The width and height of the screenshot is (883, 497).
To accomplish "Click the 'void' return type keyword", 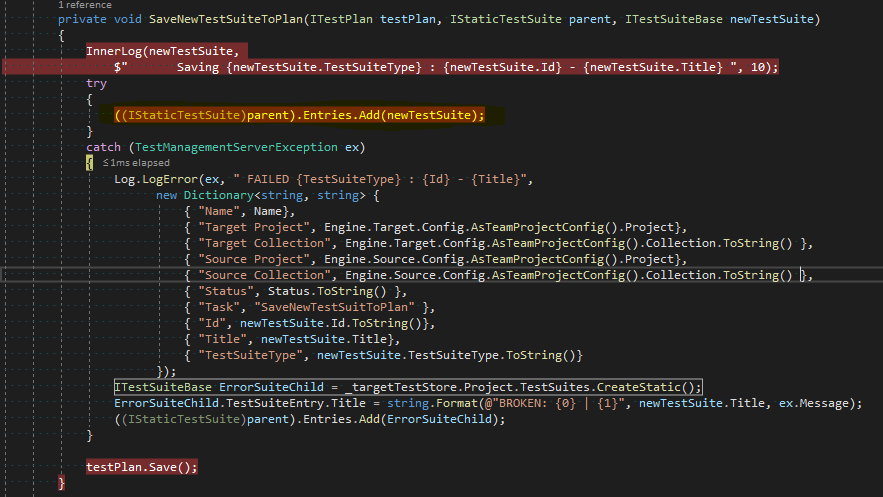I will point(128,19).
